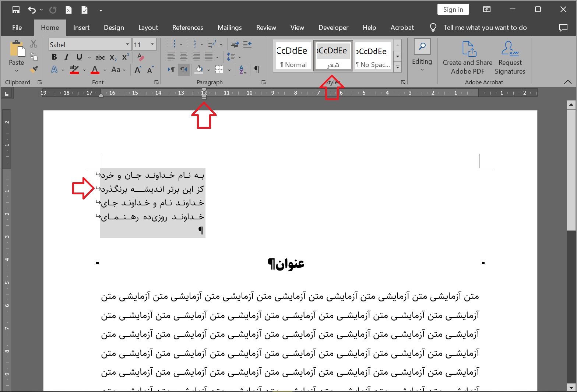Center-align the text
This screenshot has width=577, height=392.
[184, 57]
